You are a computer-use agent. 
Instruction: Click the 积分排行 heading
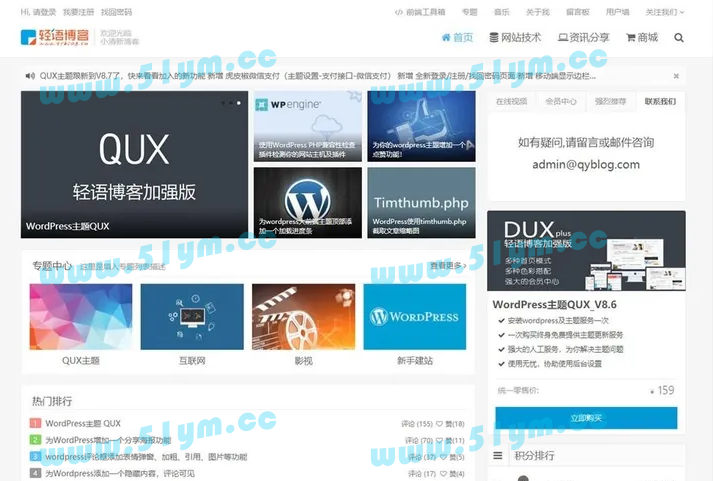[x=534, y=456]
